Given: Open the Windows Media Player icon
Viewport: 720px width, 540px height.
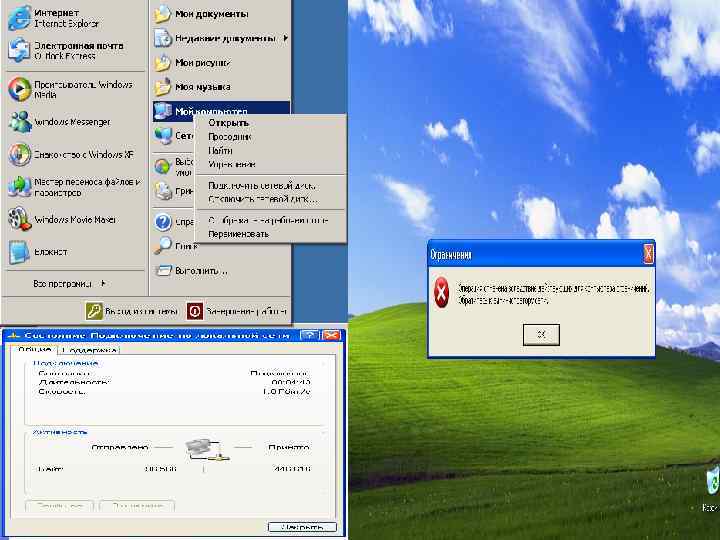Looking at the screenshot, I should [x=19, y=89].
